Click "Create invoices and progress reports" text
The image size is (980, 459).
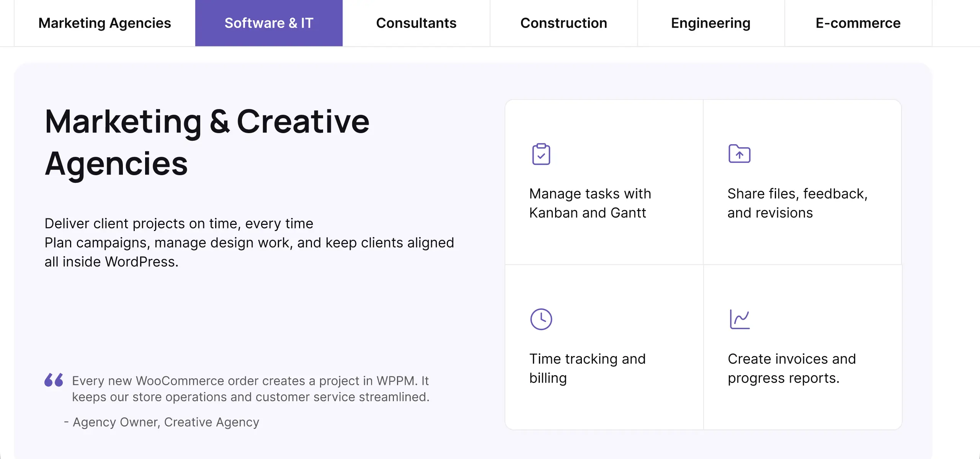[792, 368]
